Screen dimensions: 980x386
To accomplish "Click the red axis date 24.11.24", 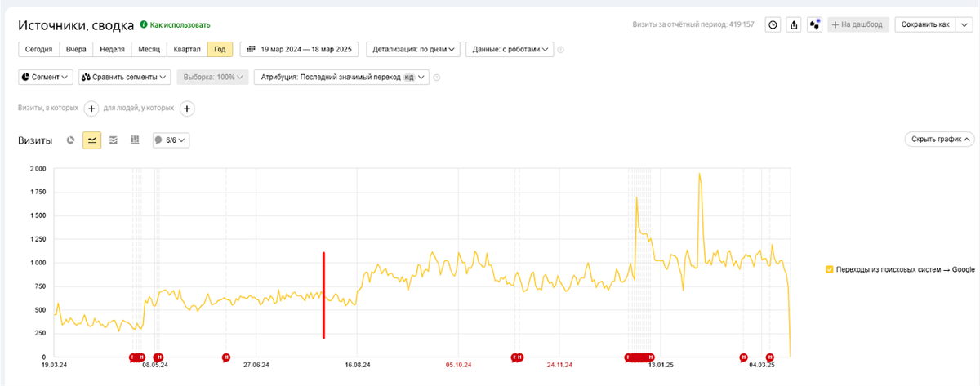I will coord(559,365).
